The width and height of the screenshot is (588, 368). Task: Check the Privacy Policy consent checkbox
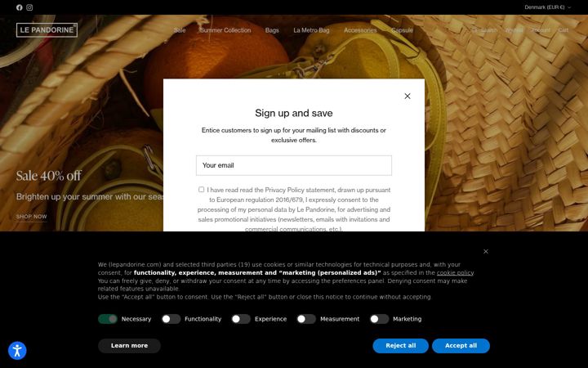point(202,190)
